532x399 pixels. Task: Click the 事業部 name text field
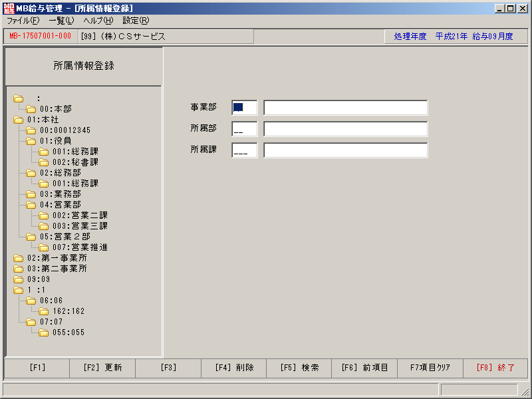[x=346, y=108]
